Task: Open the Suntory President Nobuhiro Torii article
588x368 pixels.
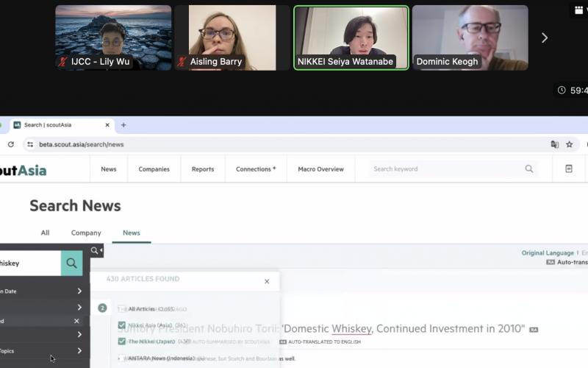Action: coord(321,328)
